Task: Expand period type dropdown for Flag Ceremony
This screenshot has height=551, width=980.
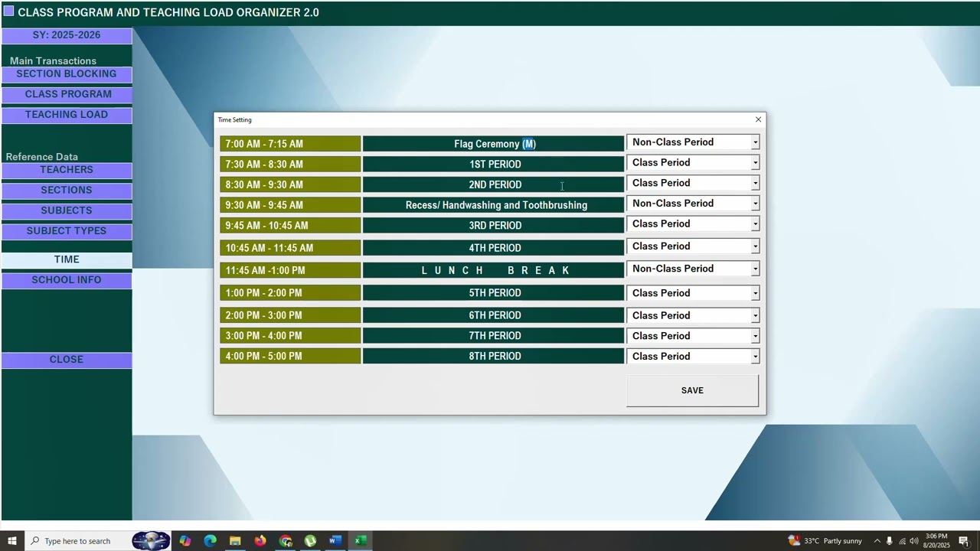Action: tap(755, 142)
